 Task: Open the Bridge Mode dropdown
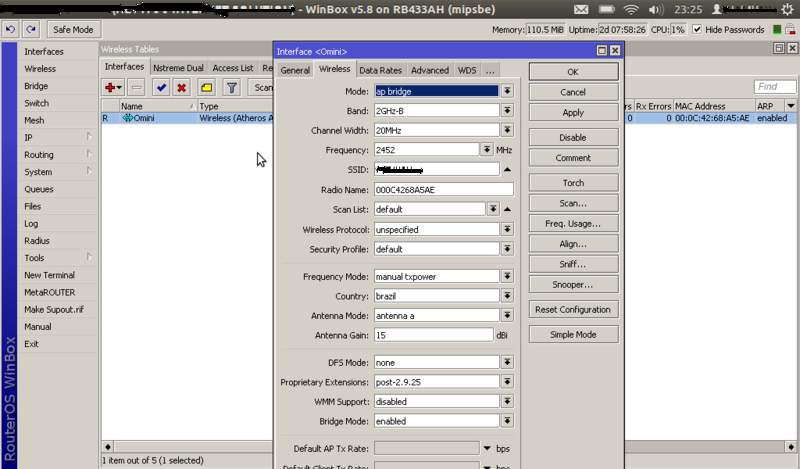[x=507, y=421]
